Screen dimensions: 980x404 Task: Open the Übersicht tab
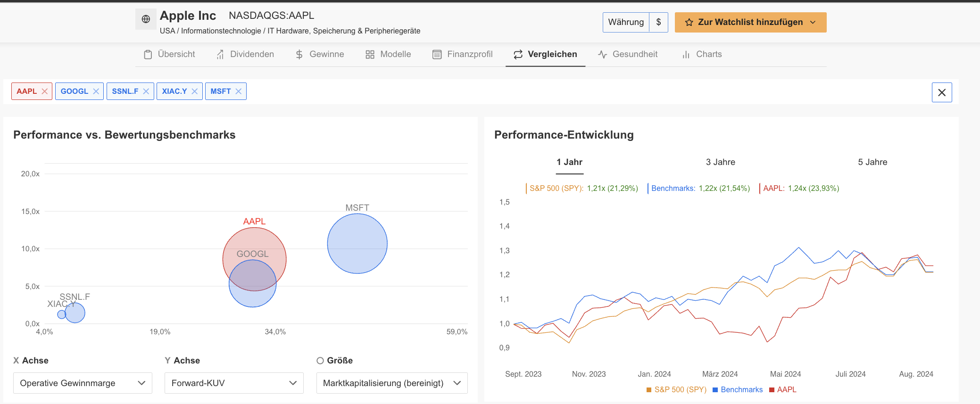169,54
